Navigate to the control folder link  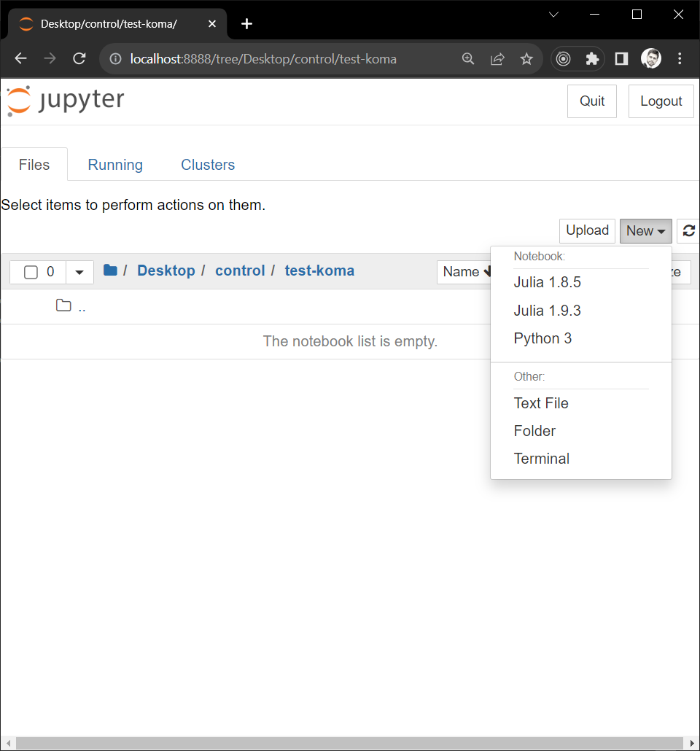(240, 271)
